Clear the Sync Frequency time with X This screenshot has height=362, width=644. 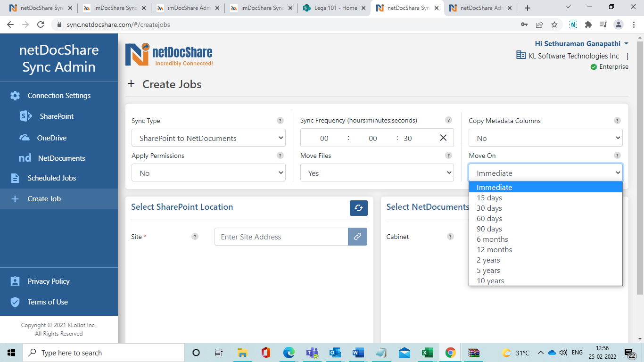coord(443,138)
